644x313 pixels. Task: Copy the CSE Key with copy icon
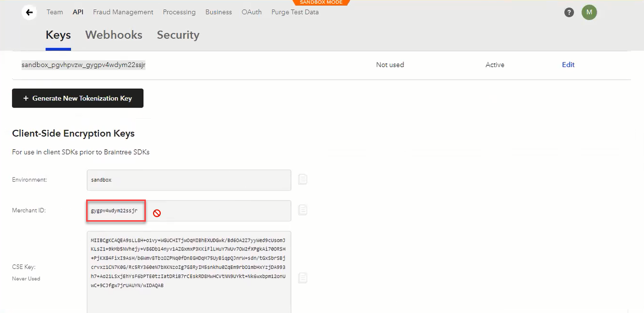click(303, 277)
